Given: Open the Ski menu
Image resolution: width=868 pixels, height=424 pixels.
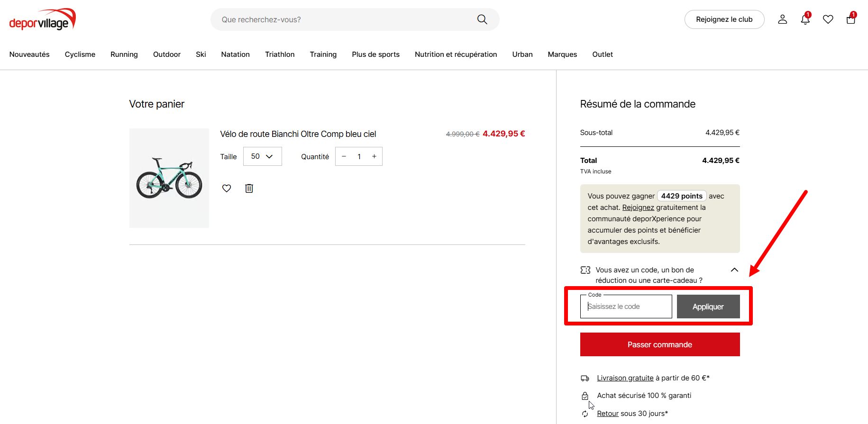Looking at the screenshot, I should point(201,54).
